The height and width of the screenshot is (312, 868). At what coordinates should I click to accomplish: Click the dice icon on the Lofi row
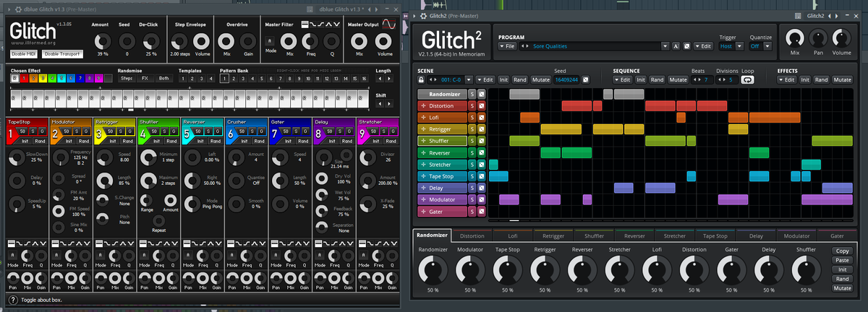point(482,118)
